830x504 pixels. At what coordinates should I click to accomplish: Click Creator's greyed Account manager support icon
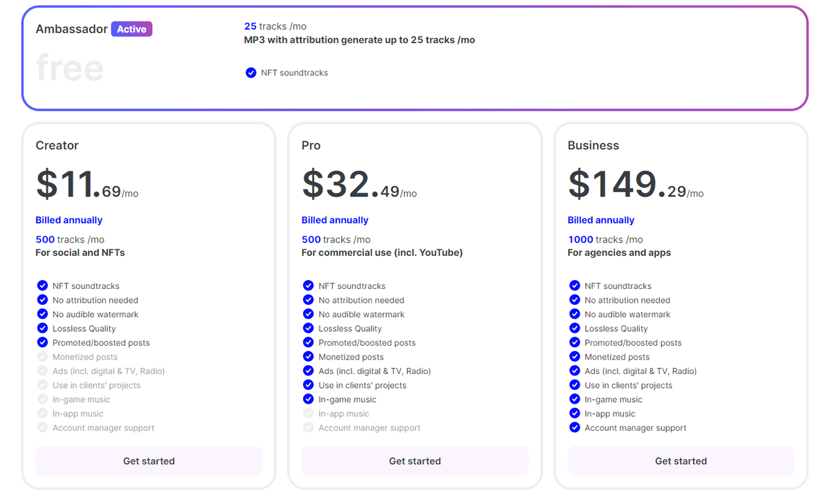[42, 428]
